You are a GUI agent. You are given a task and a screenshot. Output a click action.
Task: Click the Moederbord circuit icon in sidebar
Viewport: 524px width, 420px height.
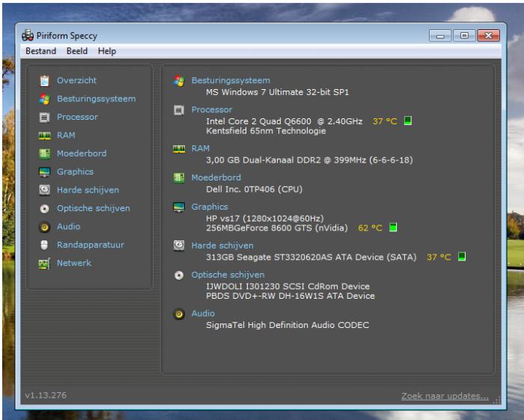coord(44,153)
